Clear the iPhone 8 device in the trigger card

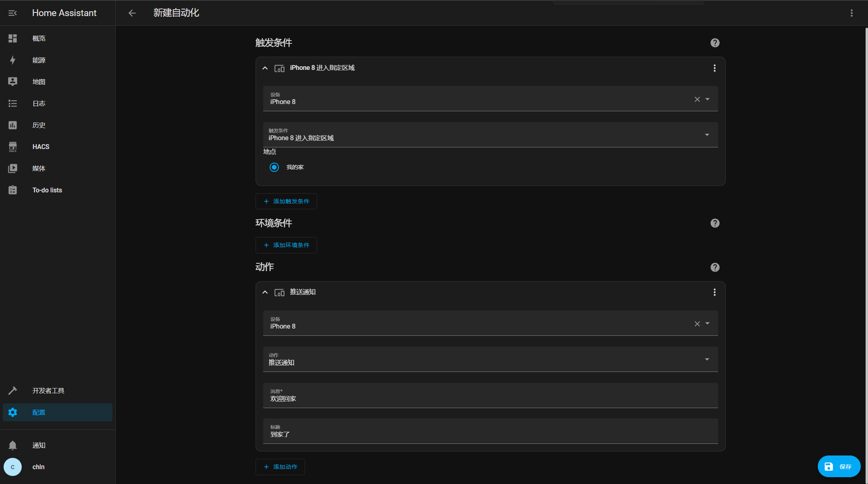click(697, 99)
